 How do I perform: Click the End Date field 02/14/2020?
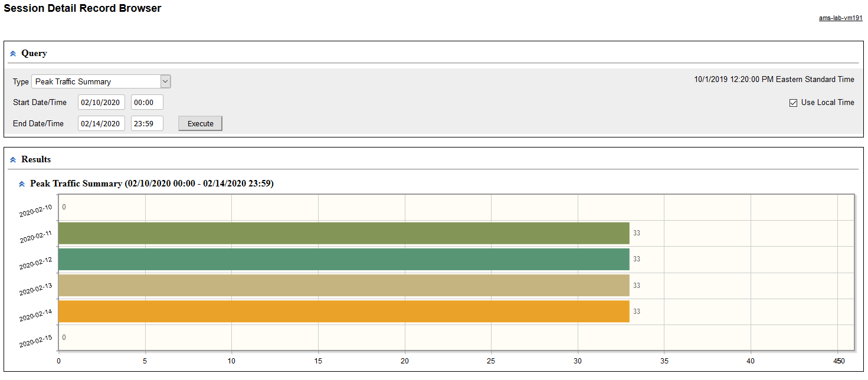[101, 123]
